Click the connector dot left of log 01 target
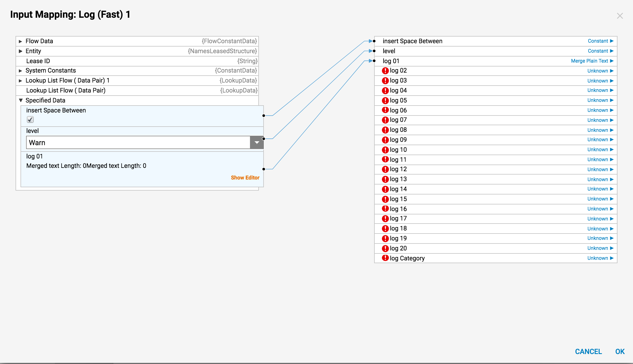Viewport: 633px width, 364px height. (374, 61)
